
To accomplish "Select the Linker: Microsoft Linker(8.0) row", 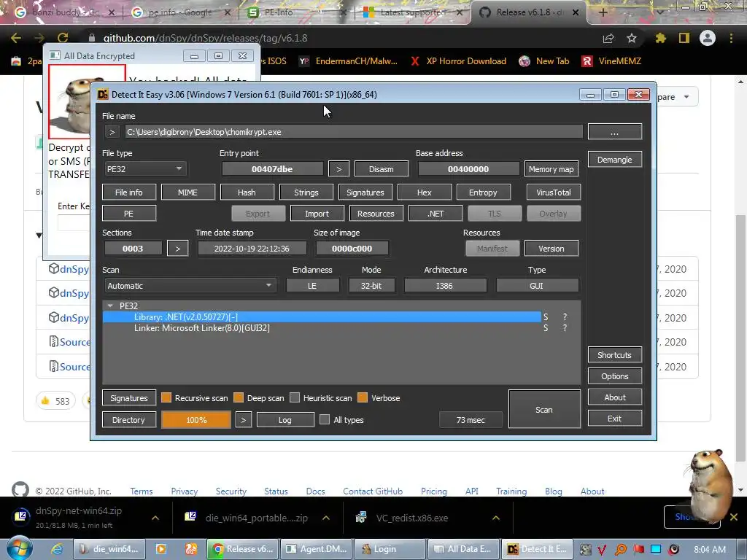I will click(322, 328).
